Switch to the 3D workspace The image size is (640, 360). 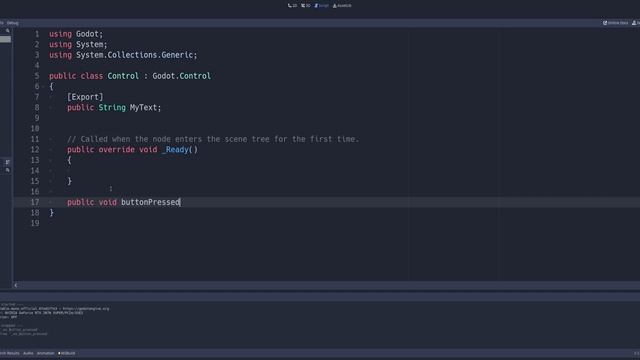click(x=306, y=6)
